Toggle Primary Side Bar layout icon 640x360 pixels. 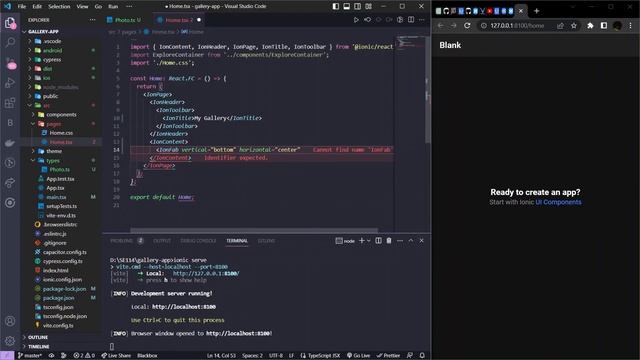pyautogui.click(x=336, y=6)
